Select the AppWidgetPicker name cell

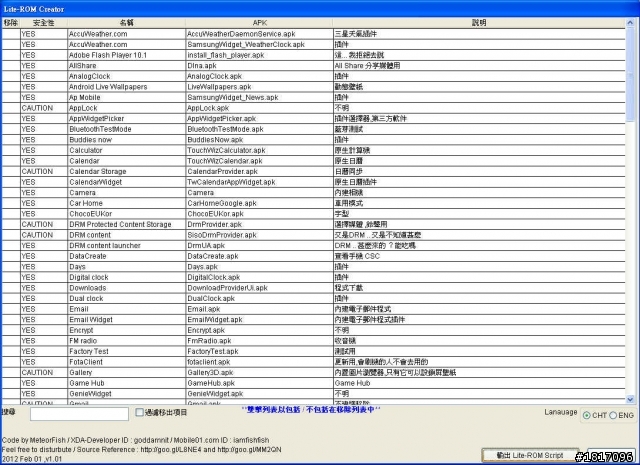point(126,119)
